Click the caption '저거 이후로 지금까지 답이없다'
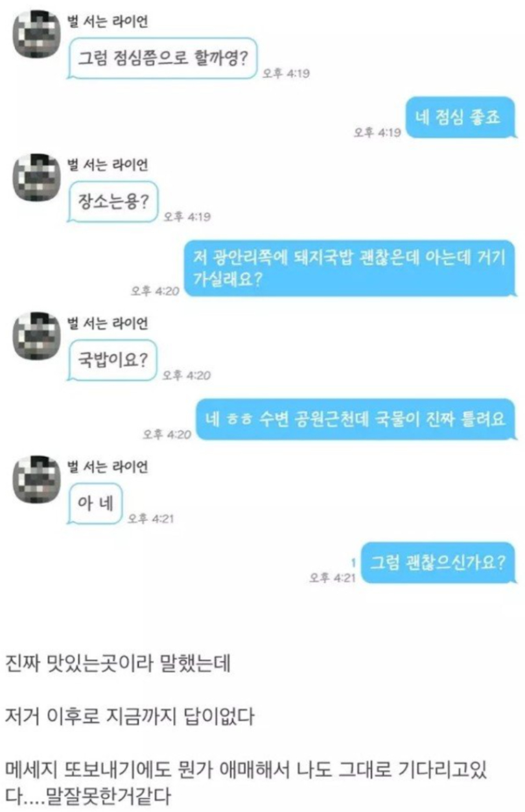The image size is (525, 812). [130, 718]
